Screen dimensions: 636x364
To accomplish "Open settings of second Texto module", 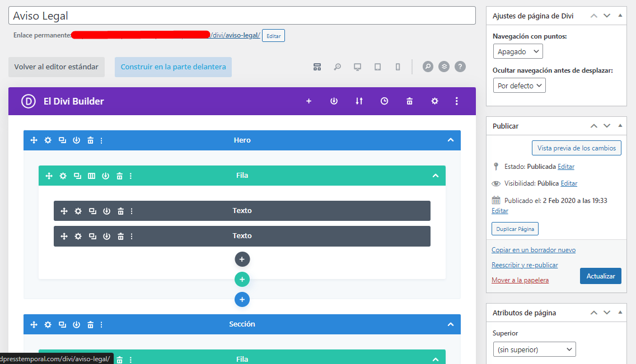I will [x=78, y=236].
